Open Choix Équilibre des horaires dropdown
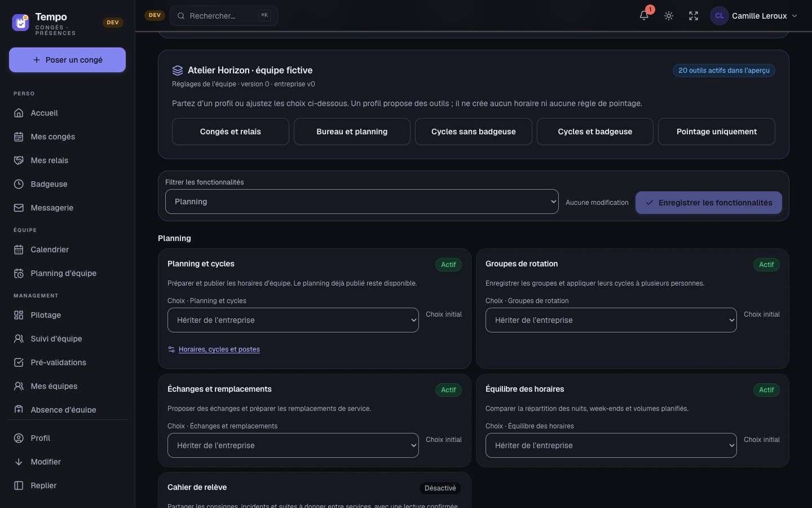Image resolution: width=812 pixels, height=508 pixels. pyautogui.click(x=611, y=445)
